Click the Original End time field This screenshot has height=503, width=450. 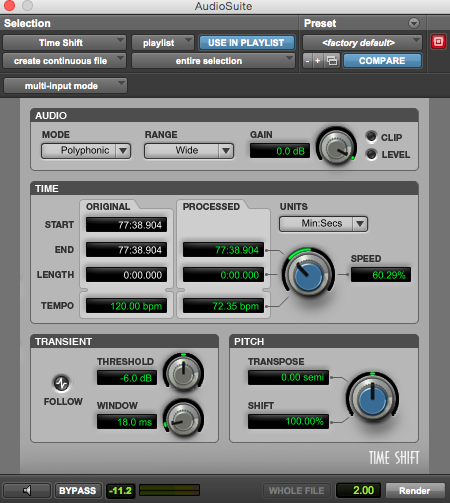coord(126,250)
